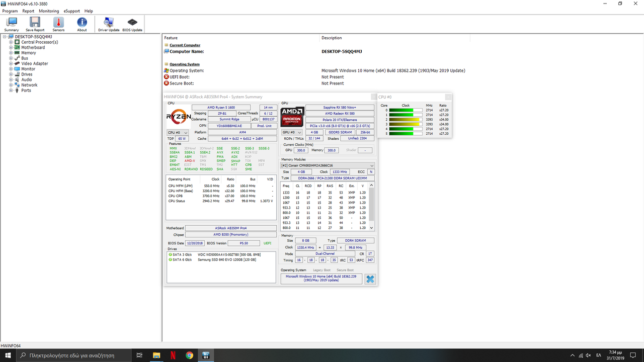
Task: Click the Description column header
Action: (332, 38)
